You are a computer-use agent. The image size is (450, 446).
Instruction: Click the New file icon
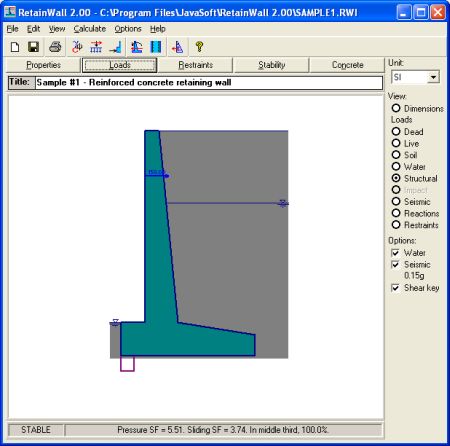pos(15,47)
